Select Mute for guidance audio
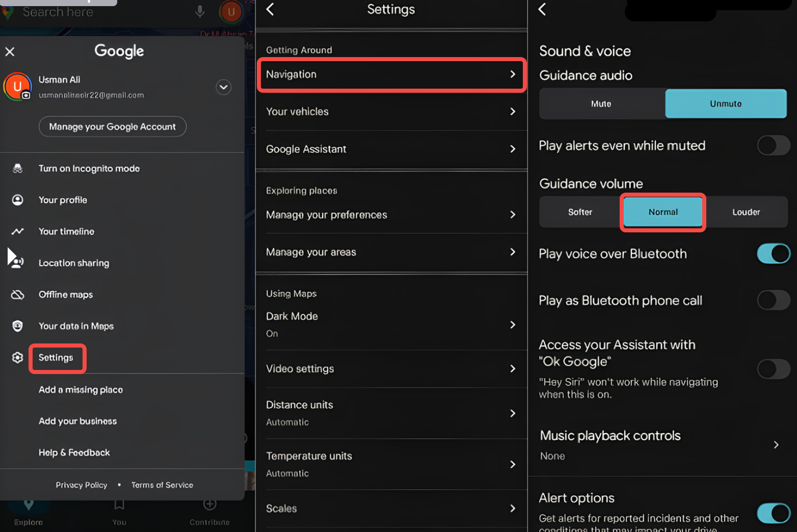 (x=601, y=104)
